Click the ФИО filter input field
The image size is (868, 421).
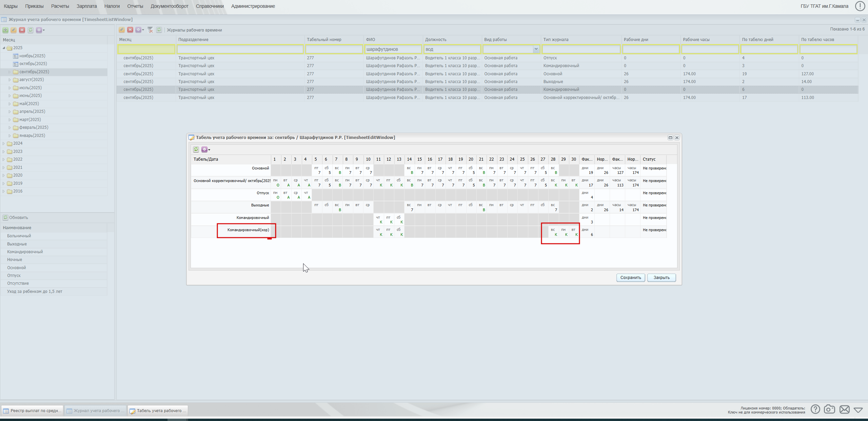(x=393, y=49)
